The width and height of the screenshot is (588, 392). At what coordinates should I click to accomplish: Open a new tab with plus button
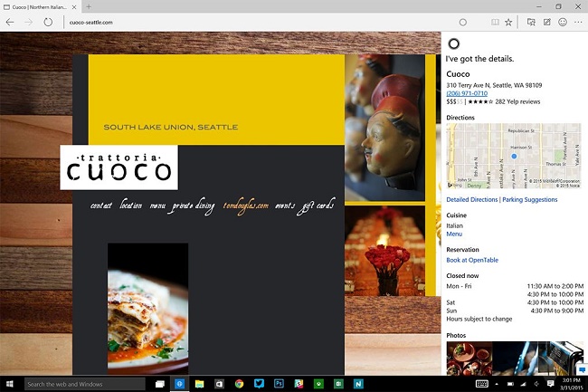point(89,6)
